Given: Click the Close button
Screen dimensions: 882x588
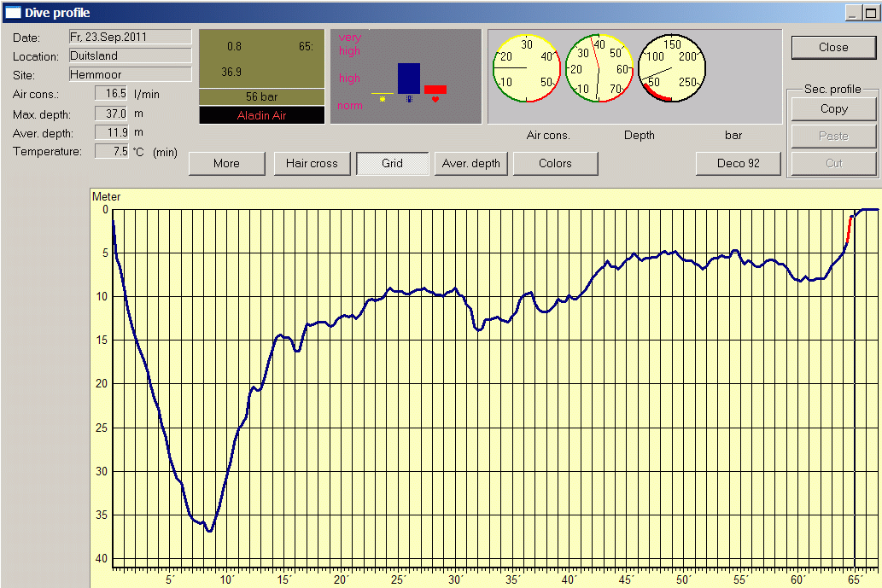Looking at the screenshot, I should point(833,47).
